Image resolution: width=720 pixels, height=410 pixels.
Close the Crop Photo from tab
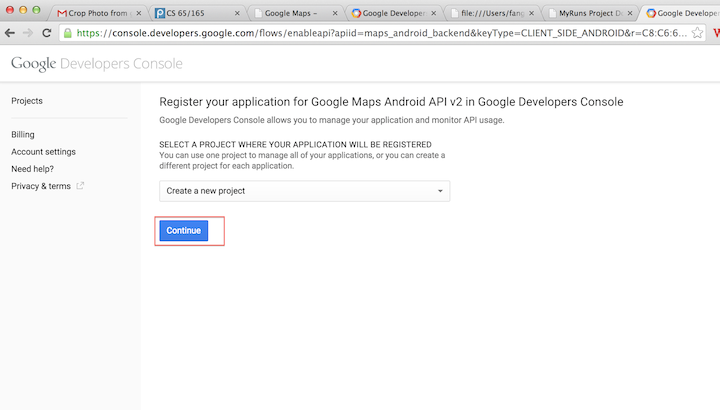pos(139,13)
